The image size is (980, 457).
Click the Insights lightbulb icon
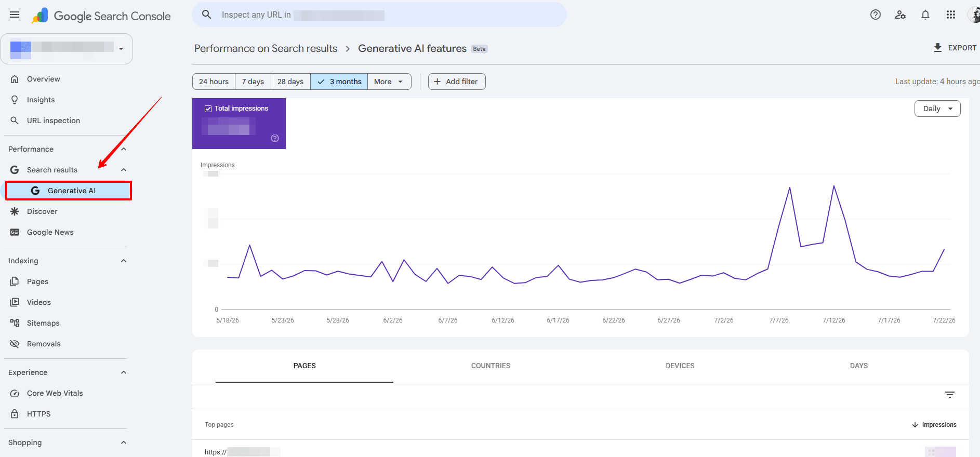(x=15, y=100)
